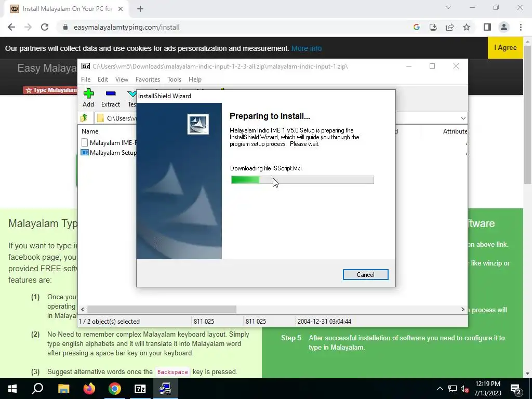
Task: Open 7-Zip Favorites menu
Action: pos(148,79)
